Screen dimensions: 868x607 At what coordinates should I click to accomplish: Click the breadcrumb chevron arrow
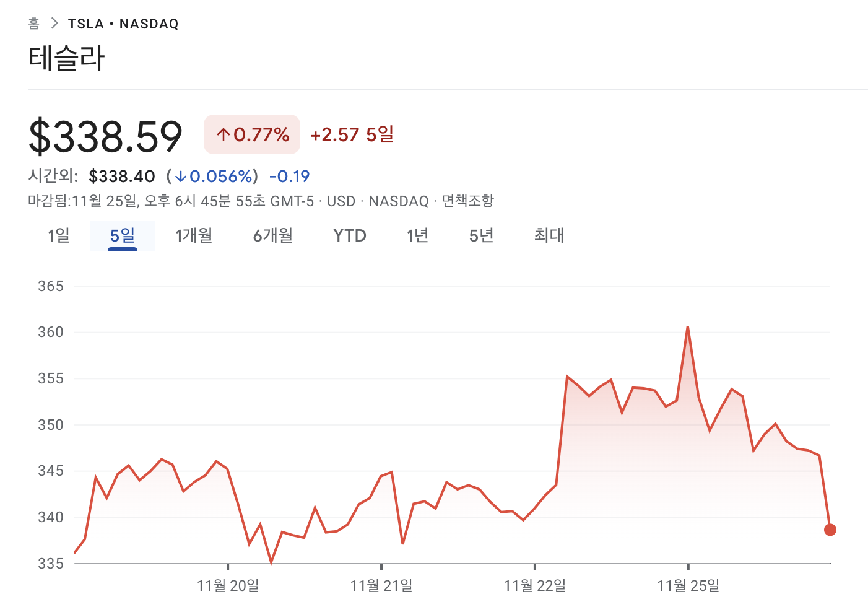54,24
